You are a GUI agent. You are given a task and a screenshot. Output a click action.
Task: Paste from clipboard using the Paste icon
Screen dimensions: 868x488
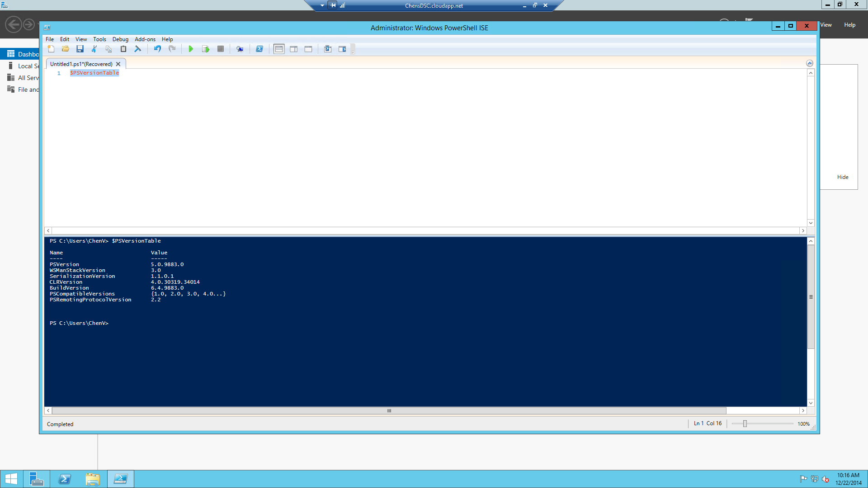pyautogui.click(x=123, y=49)
